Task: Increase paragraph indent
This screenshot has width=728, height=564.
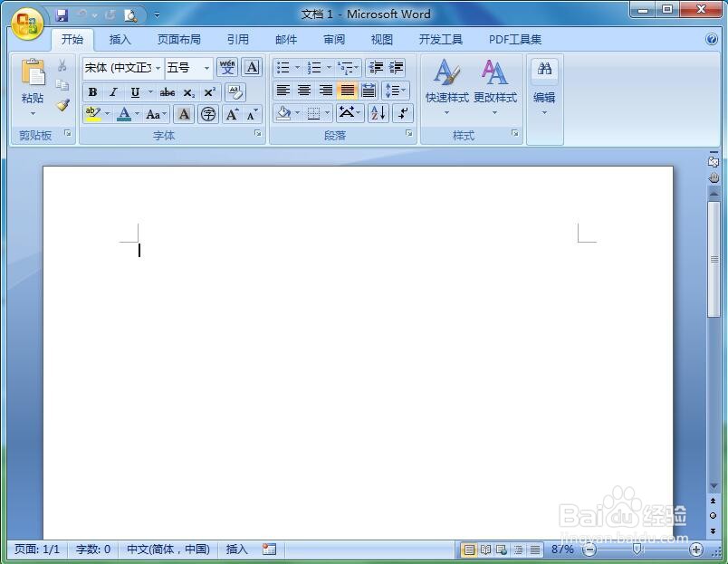Action: point(396,68)
